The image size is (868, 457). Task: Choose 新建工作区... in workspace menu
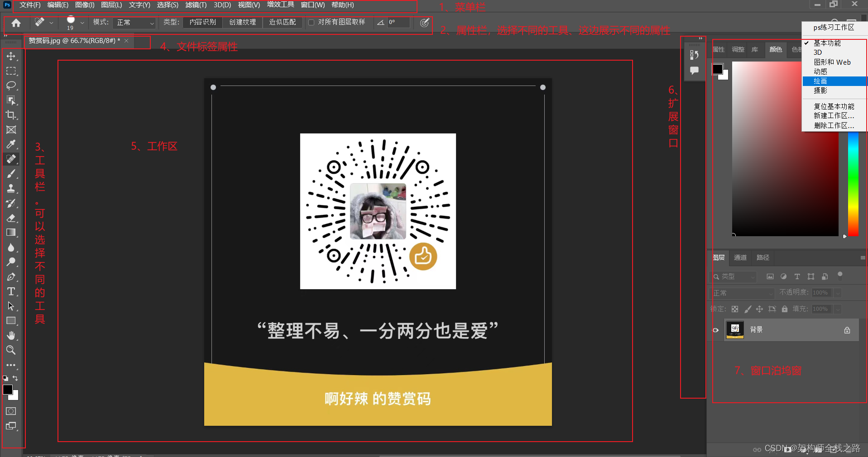click(x=834, y=116)
